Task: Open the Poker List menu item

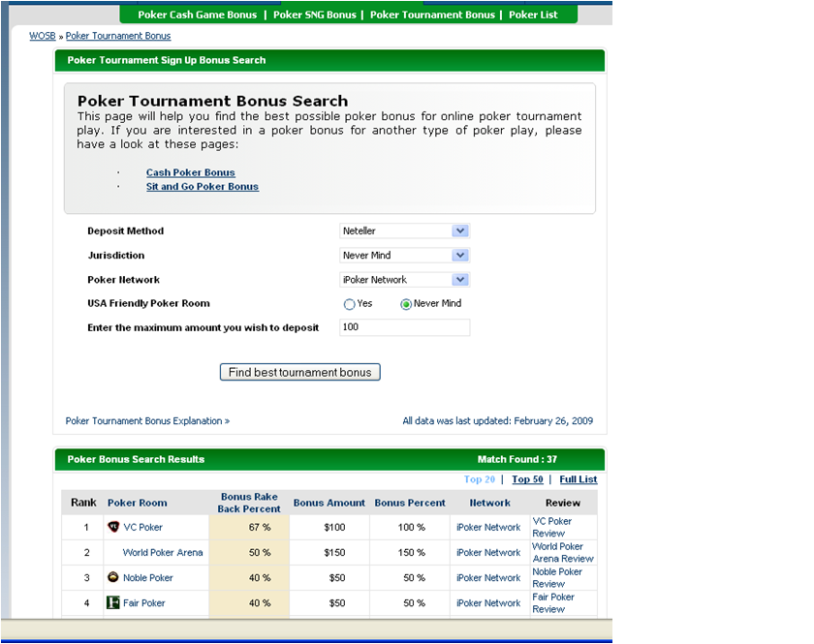Action: [x=533, y=15]
